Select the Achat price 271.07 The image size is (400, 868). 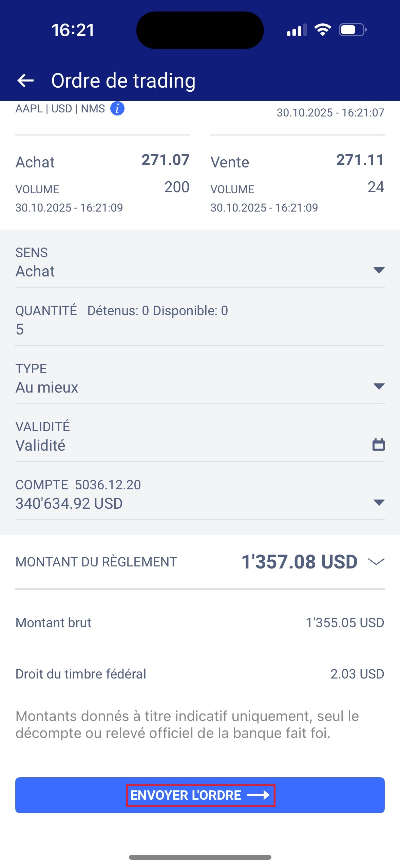[x=165, y=160]
